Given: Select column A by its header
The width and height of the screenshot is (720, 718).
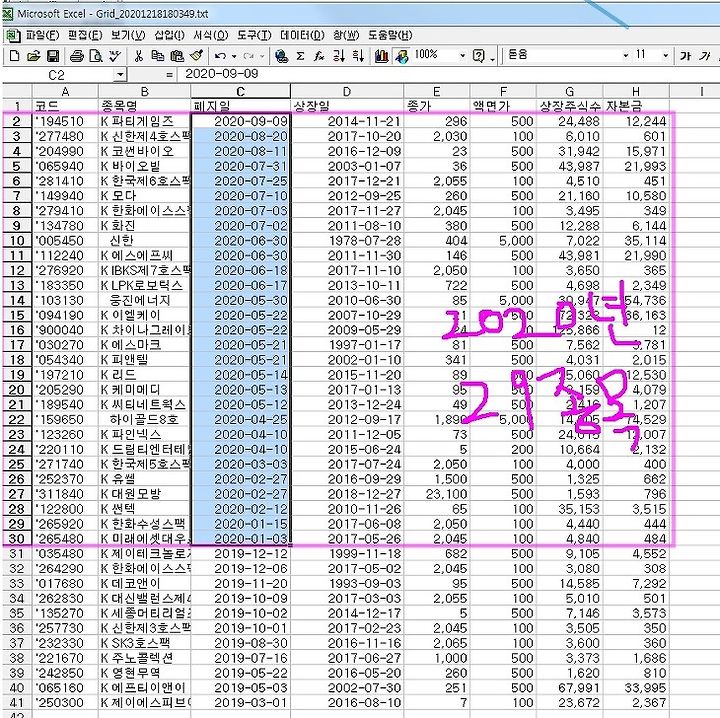Looking at the screenshot, I should (65, 91).
